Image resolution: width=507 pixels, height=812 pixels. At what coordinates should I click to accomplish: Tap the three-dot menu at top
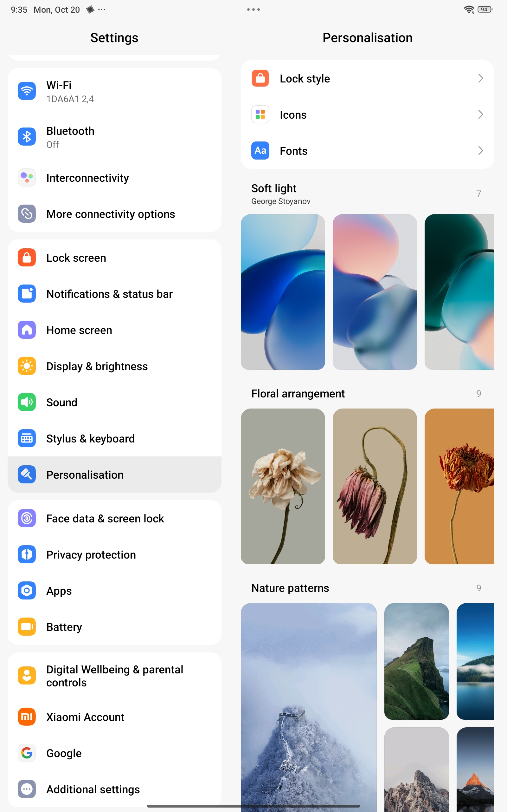[253, 10]
